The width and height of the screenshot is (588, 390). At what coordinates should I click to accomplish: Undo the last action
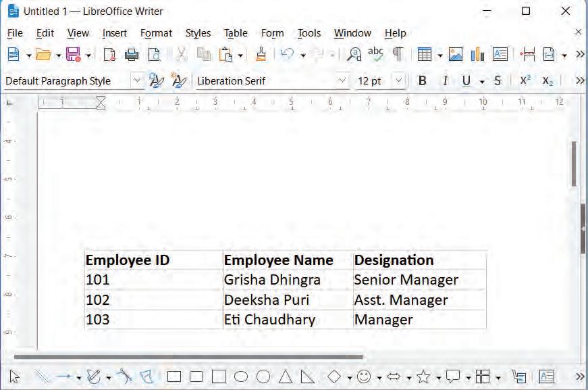pos(288,55)
